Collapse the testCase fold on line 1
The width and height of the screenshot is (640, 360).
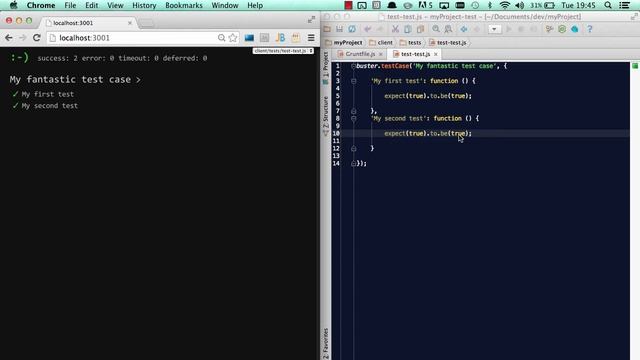(353, 66)
